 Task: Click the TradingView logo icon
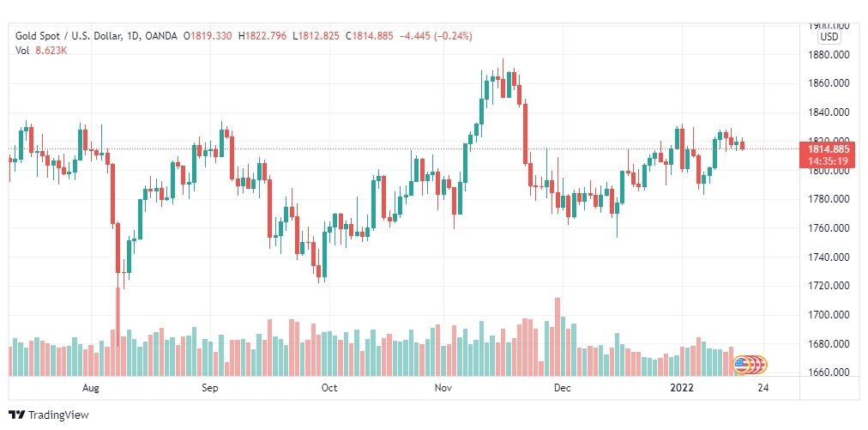click(16, 415)
